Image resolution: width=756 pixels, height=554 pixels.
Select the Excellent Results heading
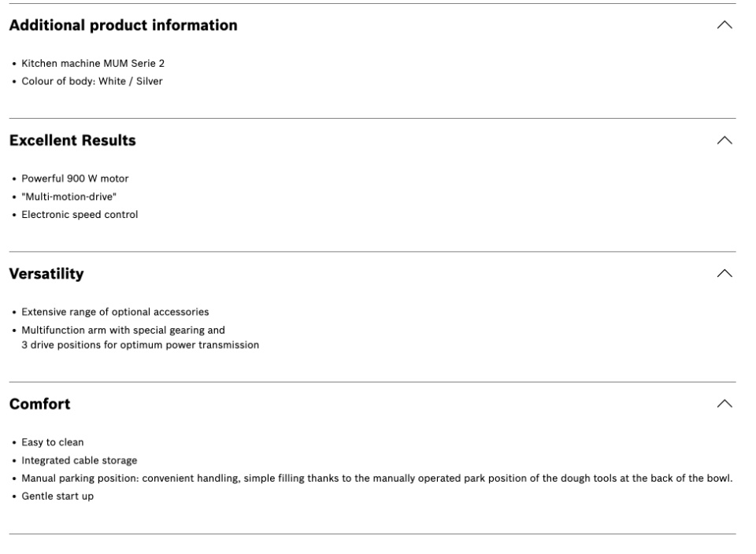pyautogui.click(x=72, y=140)
